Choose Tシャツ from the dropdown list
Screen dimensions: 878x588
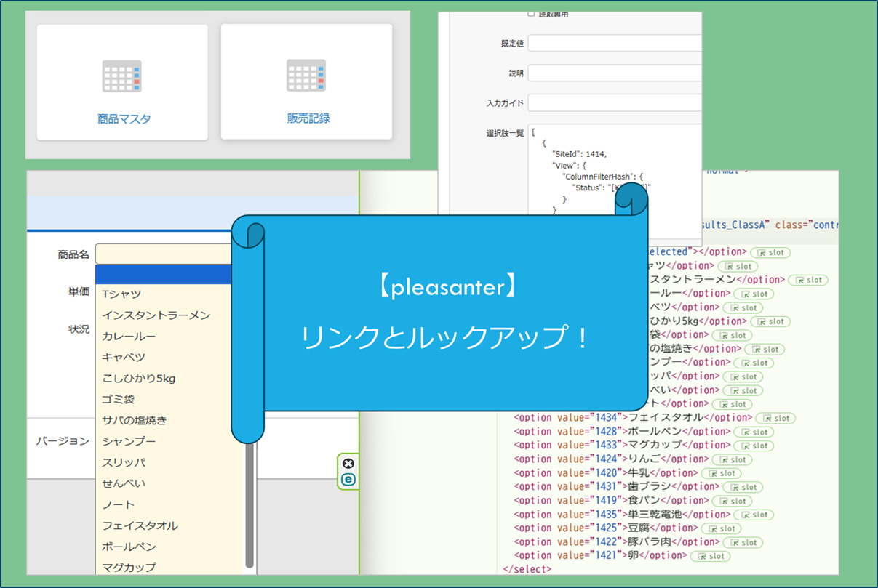point(121,294)
